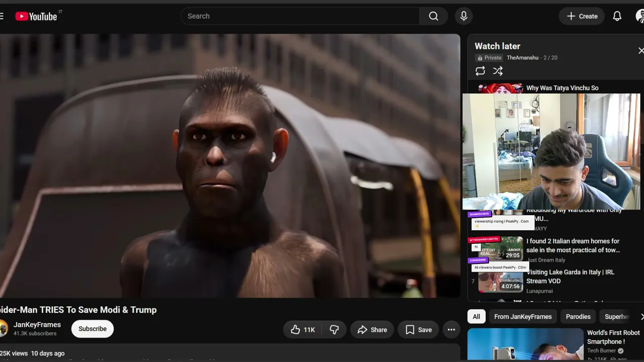Open the Watch later playlist title
This screenshot has height=362, width=644.
498,46
